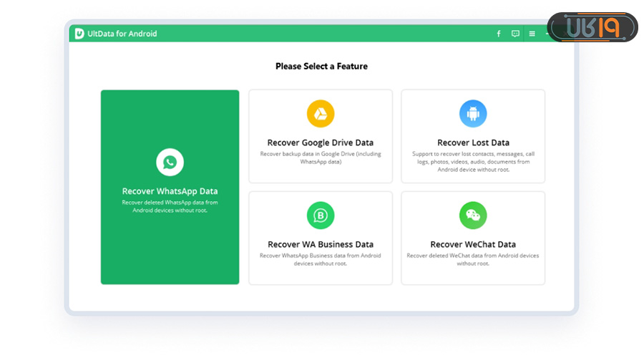644x358 pixels.
Task: Choose Recover WA Business Data title
Action: [321, 244]
